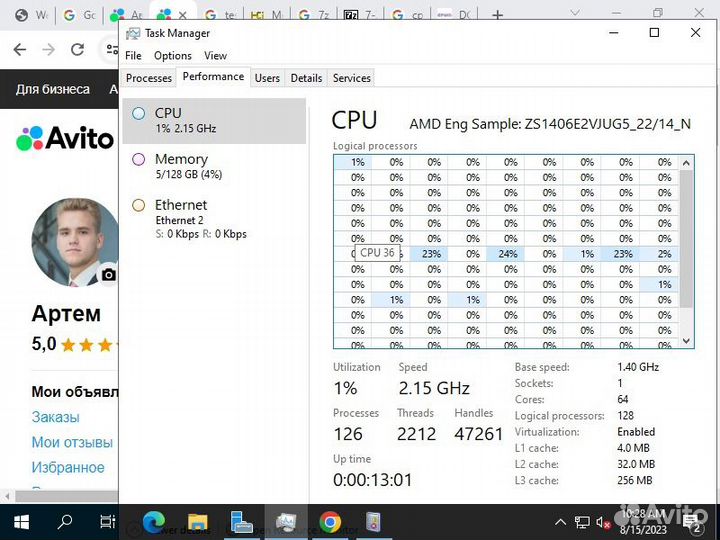Click the browser horizontal scrollbar left arrow
Screen dimensions: 720x540
[x=6, y=496]
